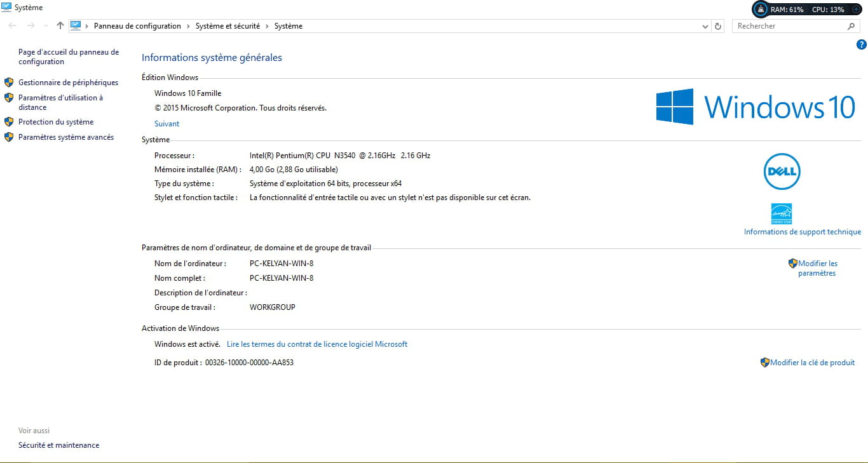
Task: Open Gestionnaire de périphériques
Action: [68, 83]
